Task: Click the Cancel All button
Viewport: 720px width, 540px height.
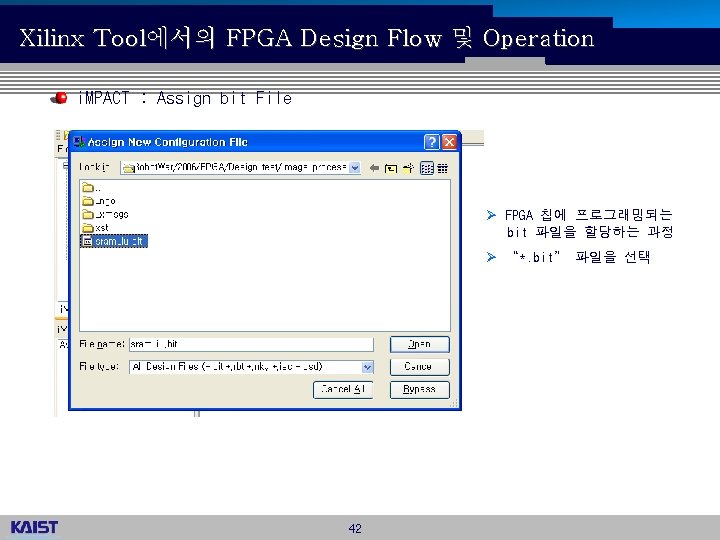Action: click(343, 389)
